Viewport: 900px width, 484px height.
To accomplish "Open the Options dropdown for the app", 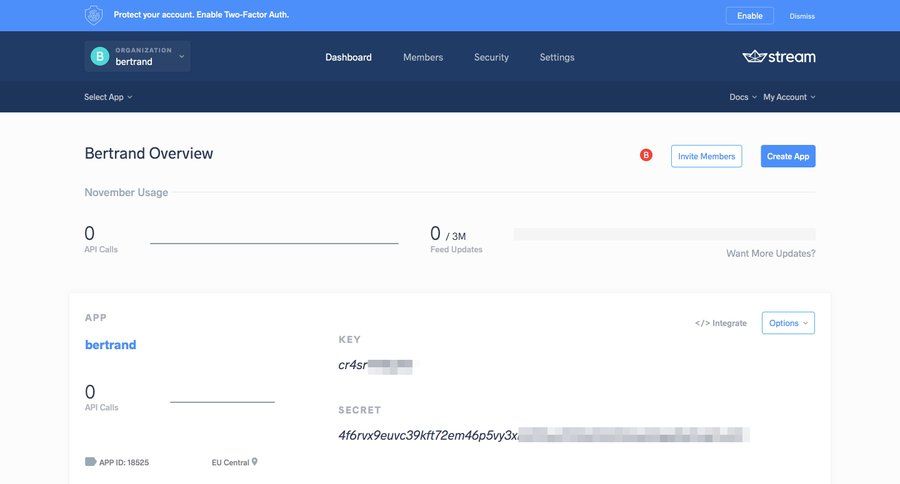I will coord(788,323).
